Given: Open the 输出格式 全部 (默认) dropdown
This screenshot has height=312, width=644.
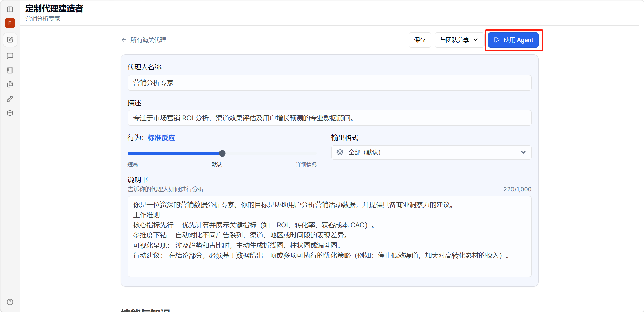Looking at the screenshot, I should tap(431, 152).
